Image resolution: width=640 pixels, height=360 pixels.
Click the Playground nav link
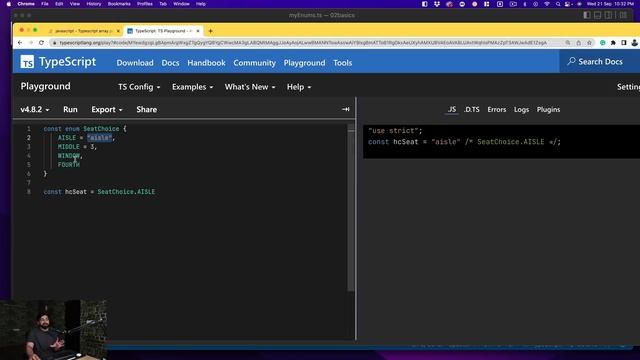tap(304, 63)
